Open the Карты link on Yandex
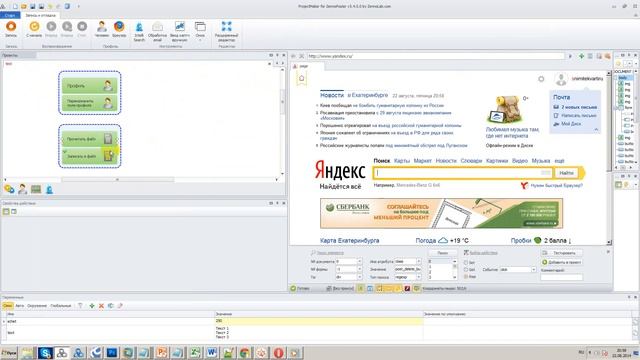This screenshot has width=640, height=360. click(x=402, y=161)
